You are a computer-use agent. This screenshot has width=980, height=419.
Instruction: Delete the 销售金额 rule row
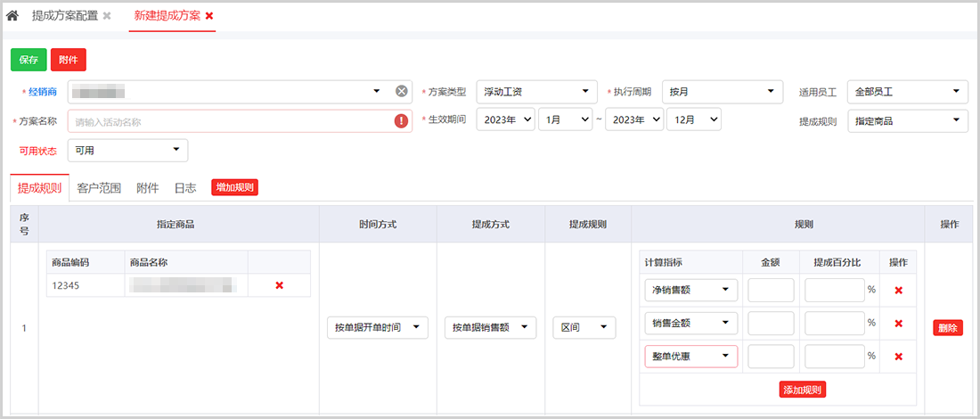coord(898,324)
